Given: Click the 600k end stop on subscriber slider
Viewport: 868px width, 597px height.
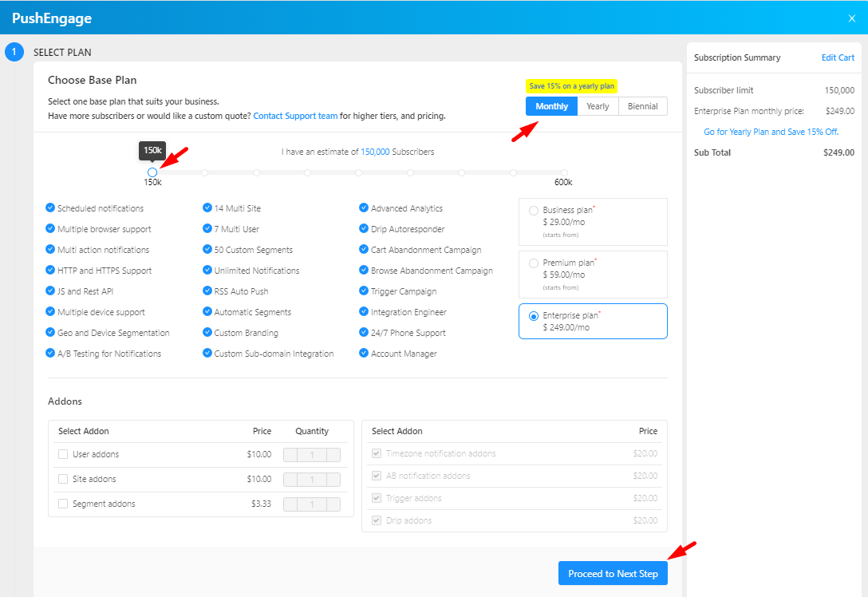Looking at the screenshot, I should point(563,172).
